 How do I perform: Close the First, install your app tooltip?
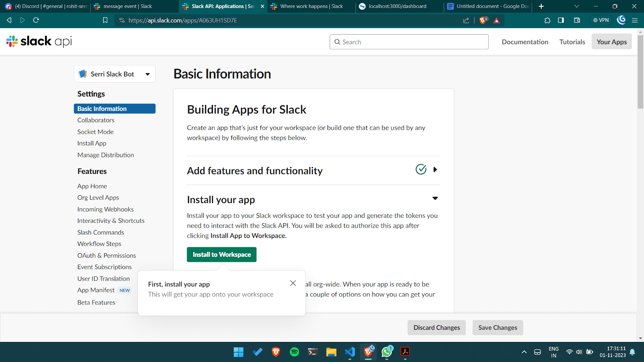(x=293, y=283)
